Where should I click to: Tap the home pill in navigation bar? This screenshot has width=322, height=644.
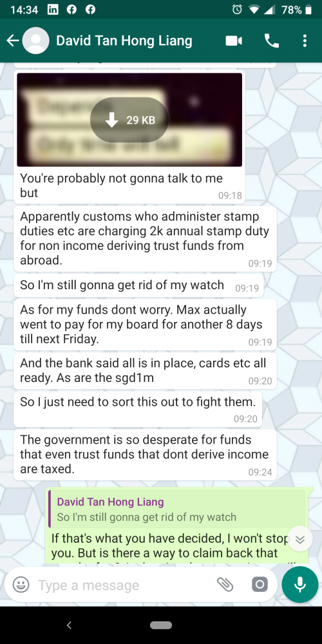161,625
